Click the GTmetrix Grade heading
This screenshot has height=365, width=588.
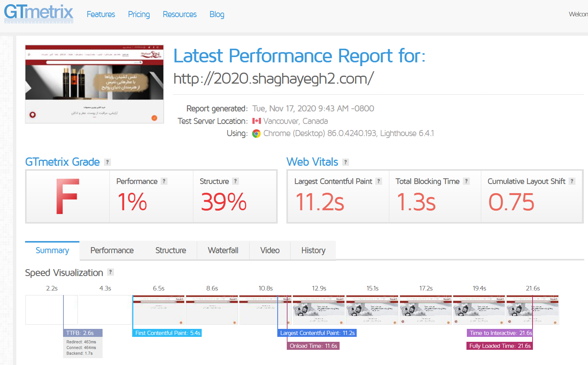62,162
